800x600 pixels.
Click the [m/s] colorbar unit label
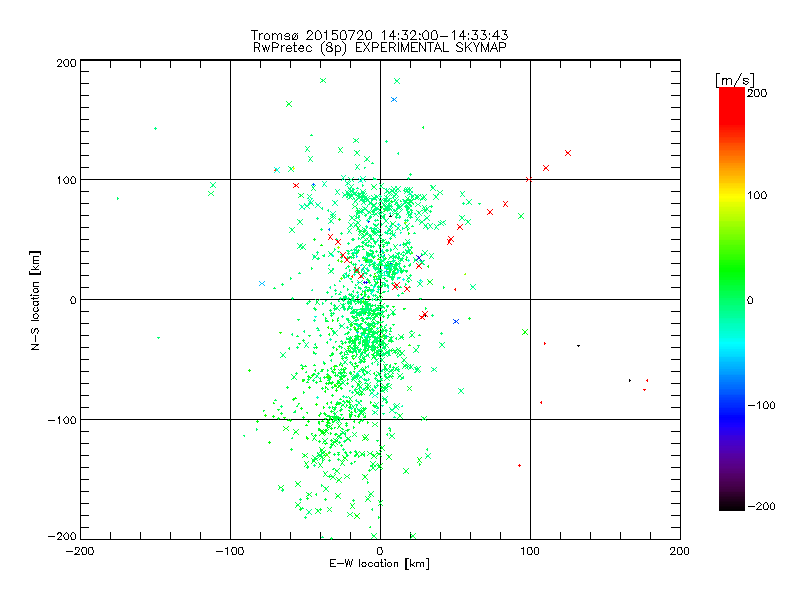(x=734, y=80)
